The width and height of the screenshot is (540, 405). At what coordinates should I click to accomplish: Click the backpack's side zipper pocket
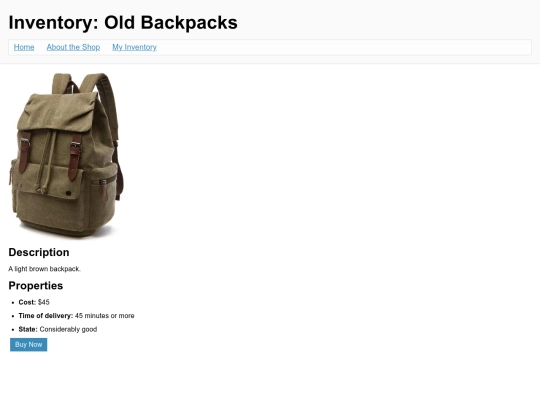click(103, 188)
